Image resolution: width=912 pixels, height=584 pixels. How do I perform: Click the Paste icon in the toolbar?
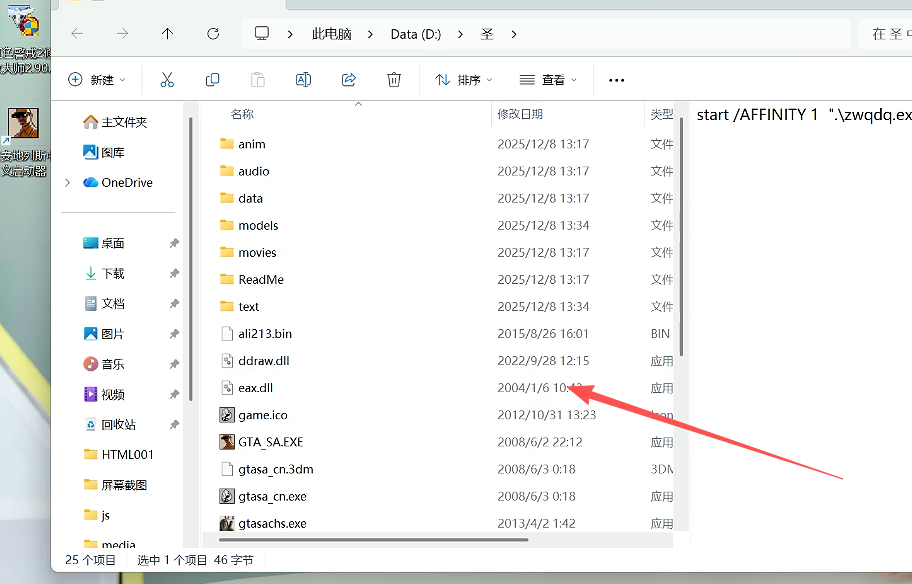click(x=257, y=80)
